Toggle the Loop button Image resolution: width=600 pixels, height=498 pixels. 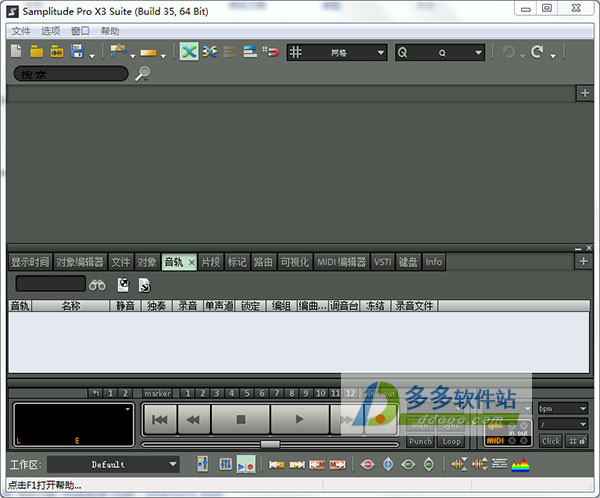[x=451, y=441]
